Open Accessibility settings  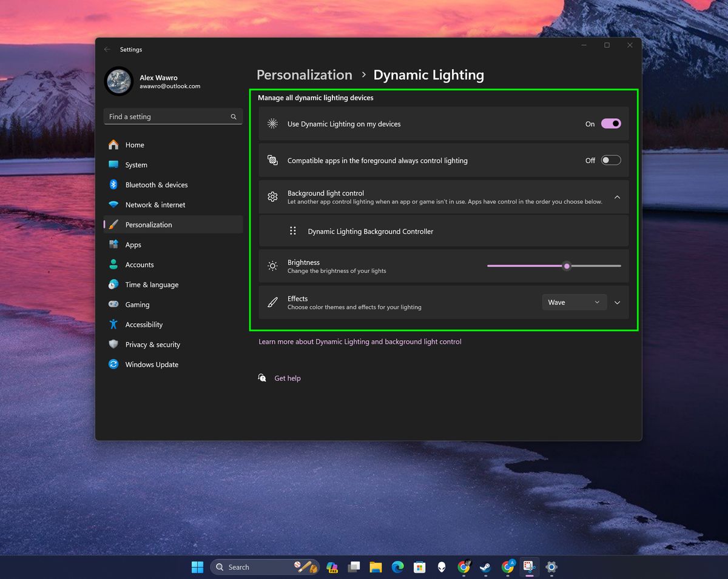[x=144, y=324]
